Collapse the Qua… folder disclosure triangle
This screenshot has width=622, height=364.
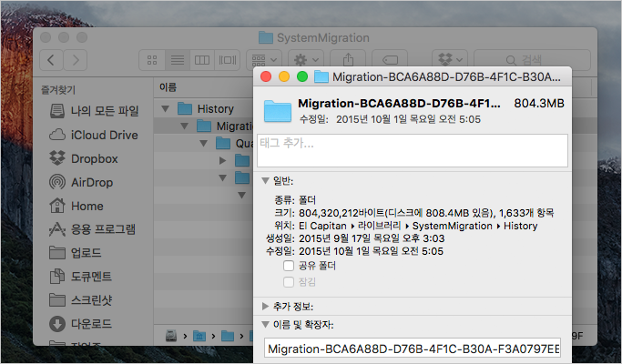[203, 143]
